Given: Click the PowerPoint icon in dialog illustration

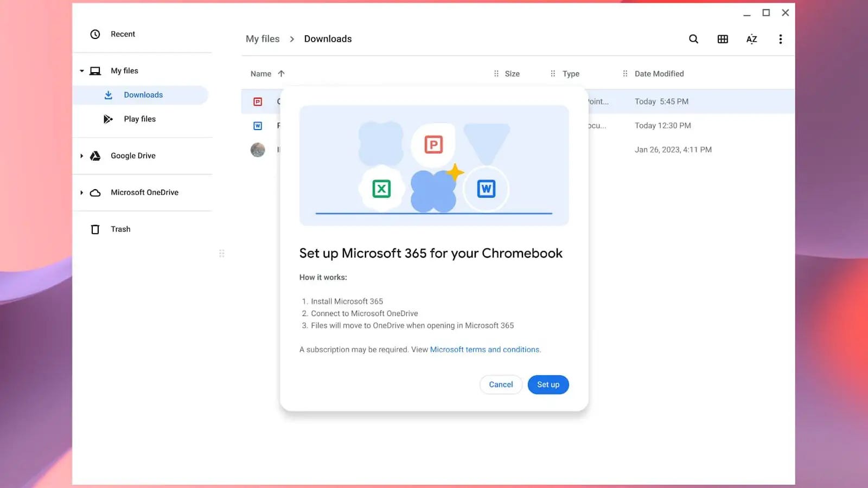Looking at the screenshot, I should pos(433,145).
